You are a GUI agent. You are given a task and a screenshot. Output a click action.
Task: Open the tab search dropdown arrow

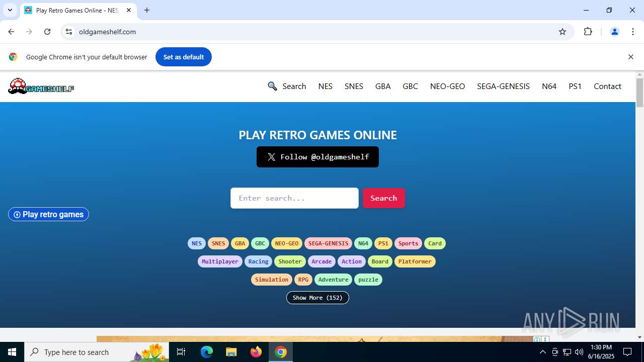pyautogui.click(x=10, y=10)
